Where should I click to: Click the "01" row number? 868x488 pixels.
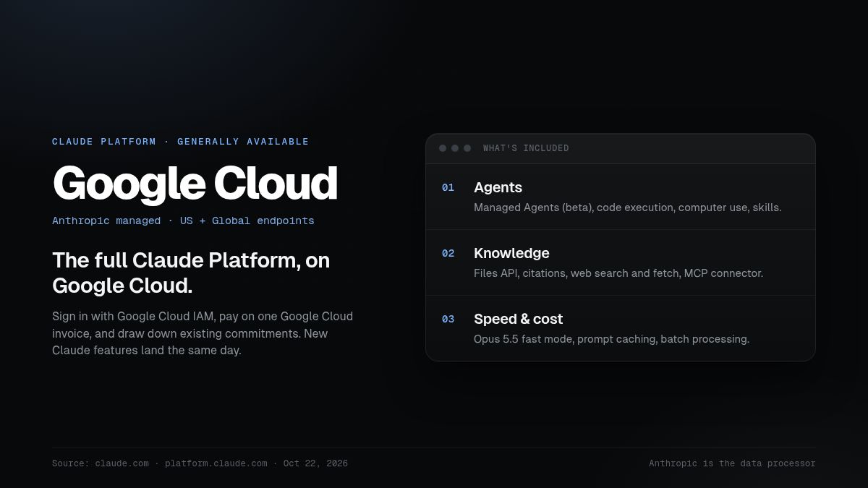448,188
